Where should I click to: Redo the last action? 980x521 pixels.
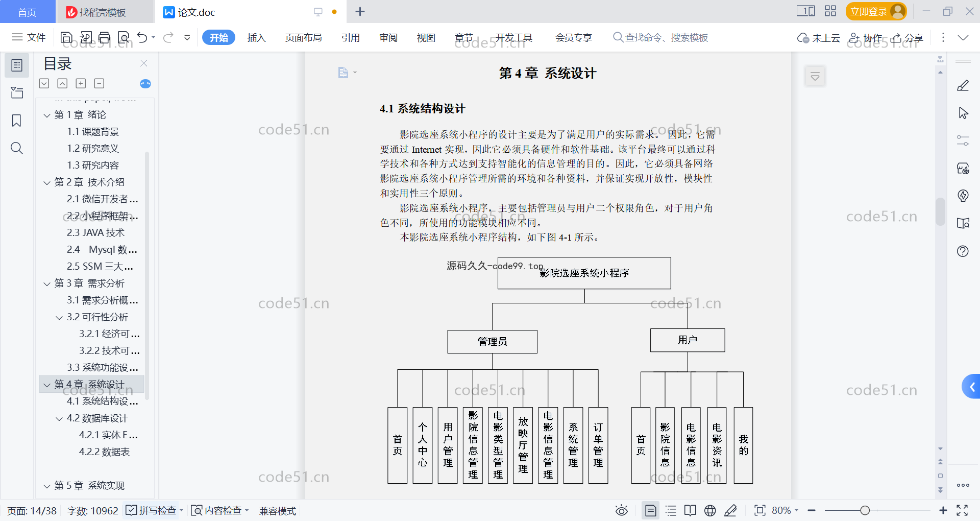point(168,37)
